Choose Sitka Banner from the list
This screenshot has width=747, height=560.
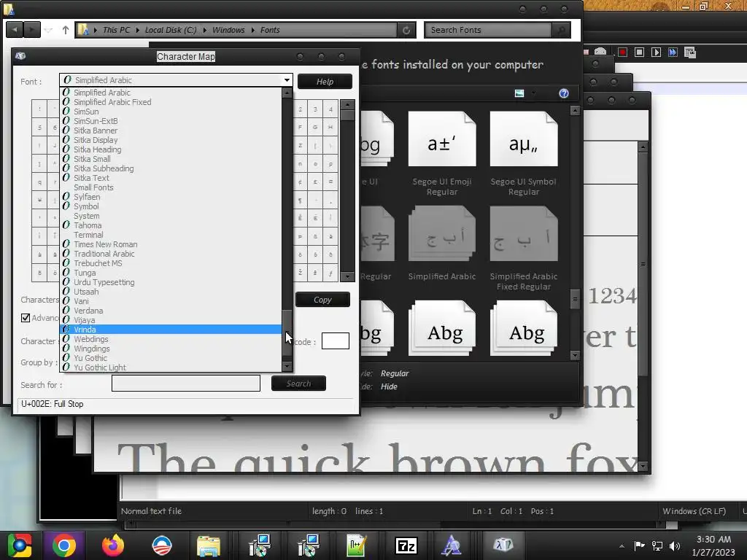click(x=171, y=131)
